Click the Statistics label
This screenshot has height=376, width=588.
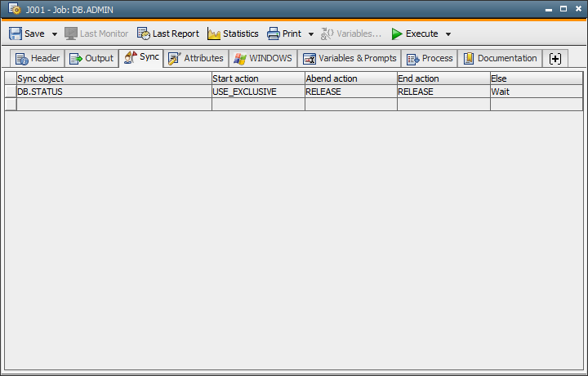point(240,34)
